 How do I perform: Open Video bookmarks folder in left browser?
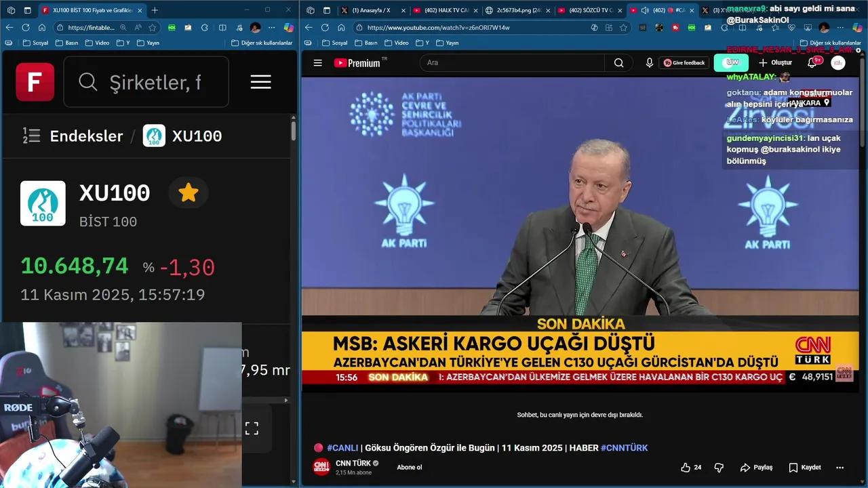click(97, 43)
